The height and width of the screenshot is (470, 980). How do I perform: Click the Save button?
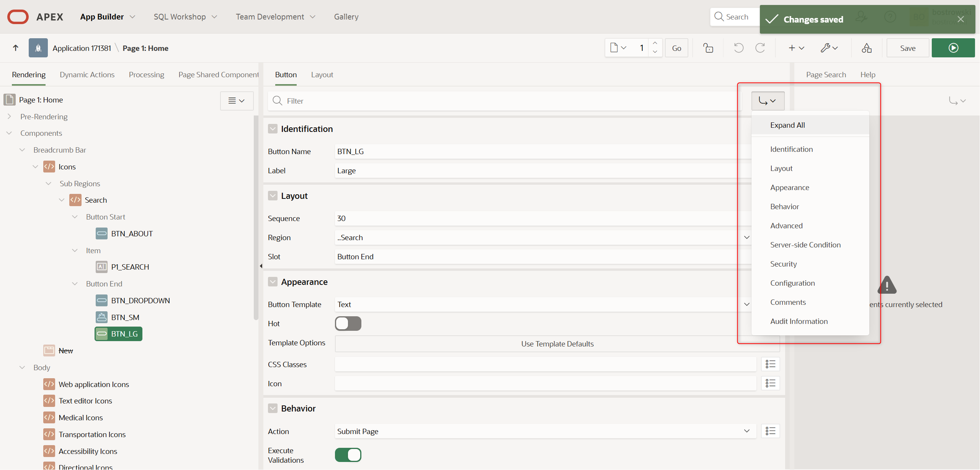[908, 48]
